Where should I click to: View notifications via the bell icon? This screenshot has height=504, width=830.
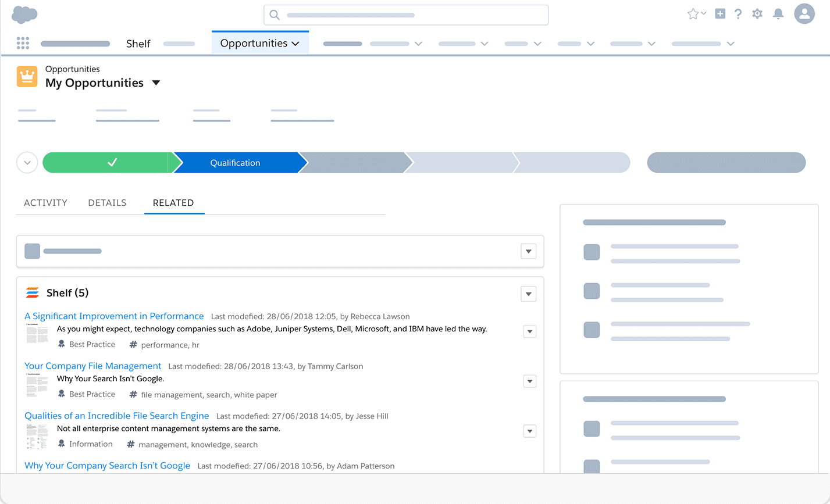point(778,14)
